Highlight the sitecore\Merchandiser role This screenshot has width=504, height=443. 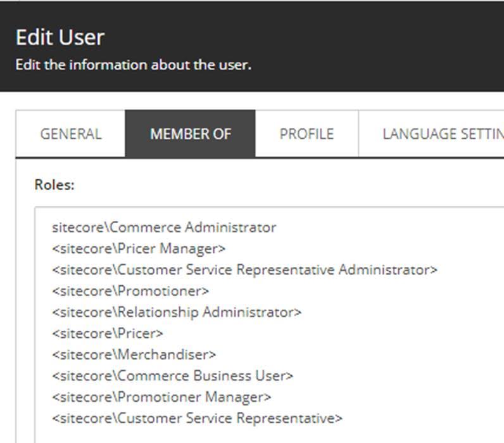click(x=134, y=354)
